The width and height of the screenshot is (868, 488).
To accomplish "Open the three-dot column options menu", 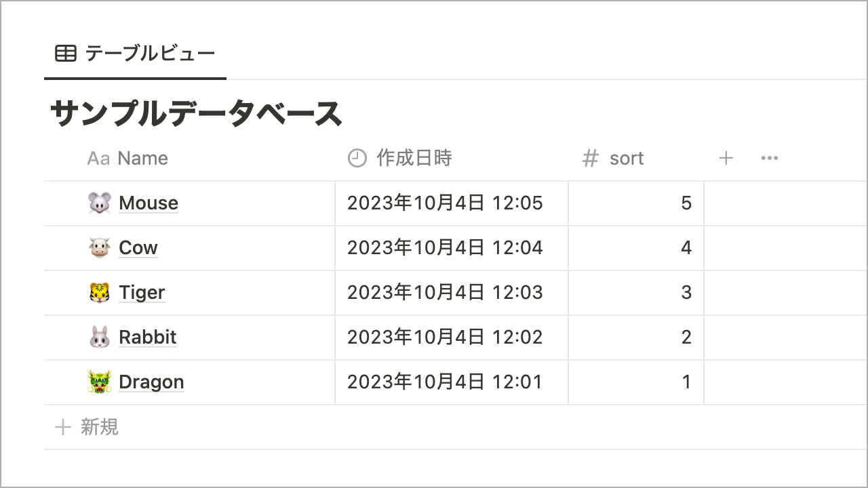I will pyautogui.click(x=770, y=159).
